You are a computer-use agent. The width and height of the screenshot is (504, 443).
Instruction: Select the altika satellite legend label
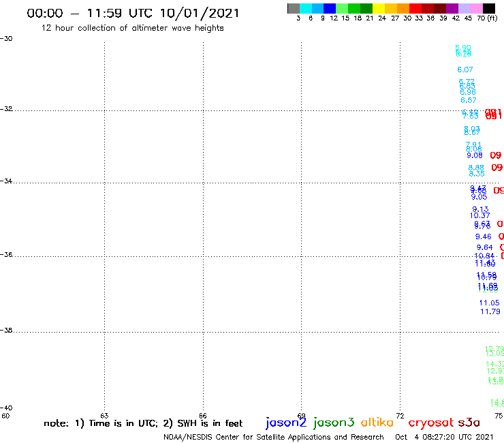point(377,423)
